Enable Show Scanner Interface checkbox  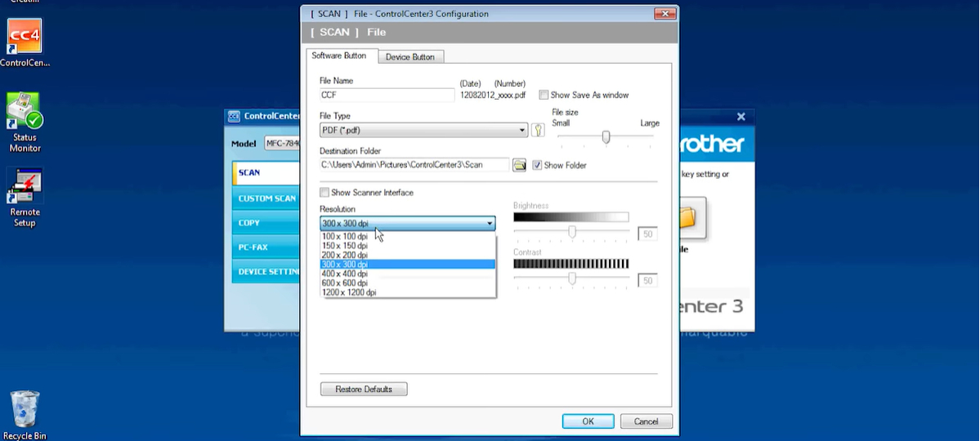[324, 193]
